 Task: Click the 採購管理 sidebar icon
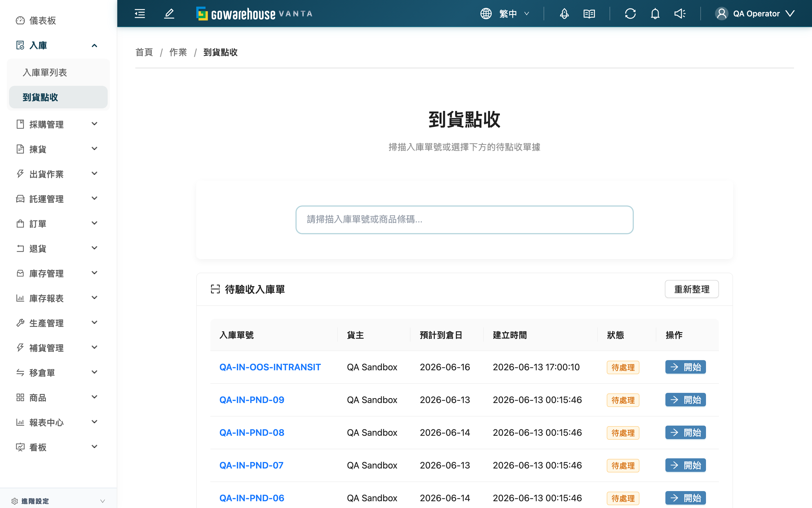(20, 124)
